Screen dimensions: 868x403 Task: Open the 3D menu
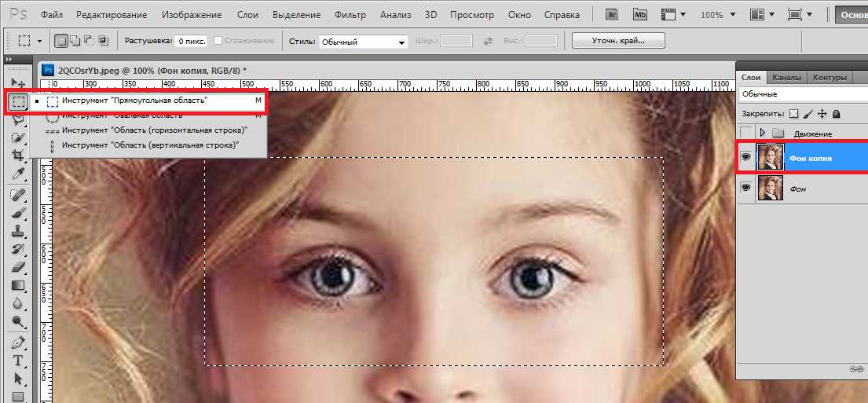point(430,15)
